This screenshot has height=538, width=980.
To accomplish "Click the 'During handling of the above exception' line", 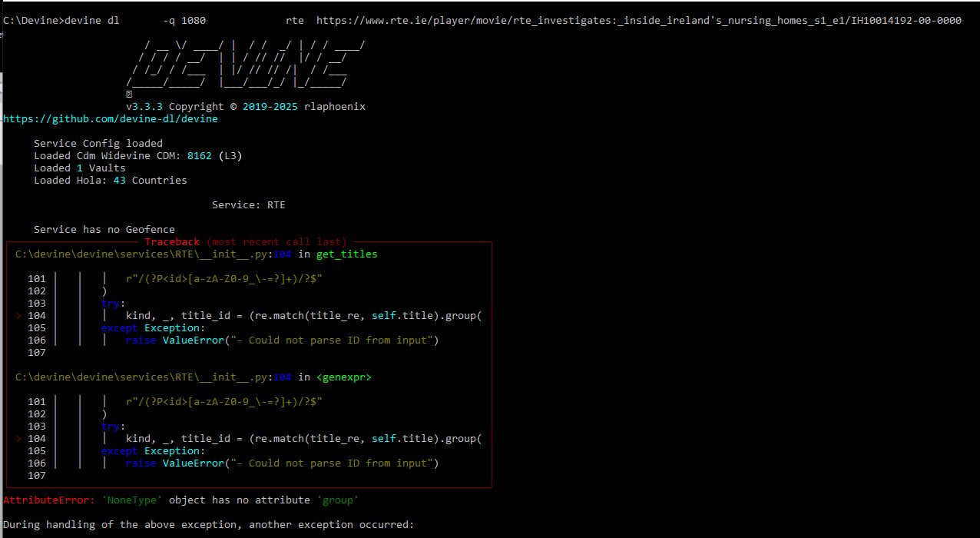I will (x=209, y=524).
